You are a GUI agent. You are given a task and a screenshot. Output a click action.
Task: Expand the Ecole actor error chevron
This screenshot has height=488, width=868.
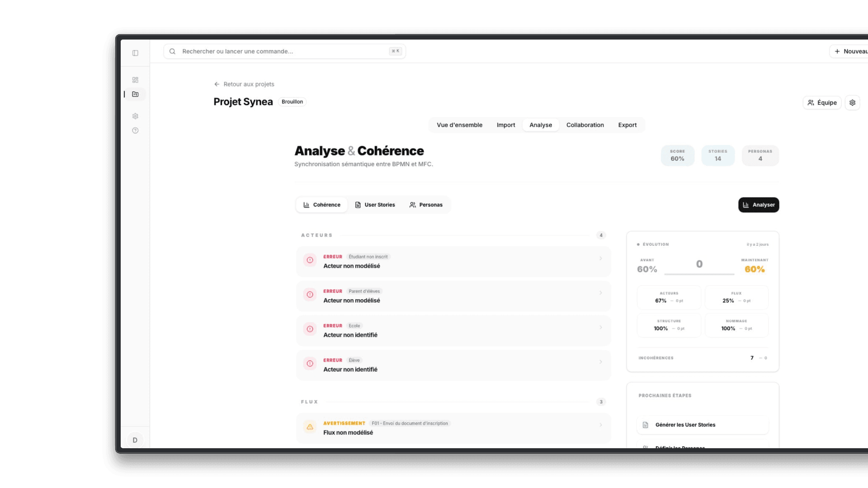[x=600, y=327]
